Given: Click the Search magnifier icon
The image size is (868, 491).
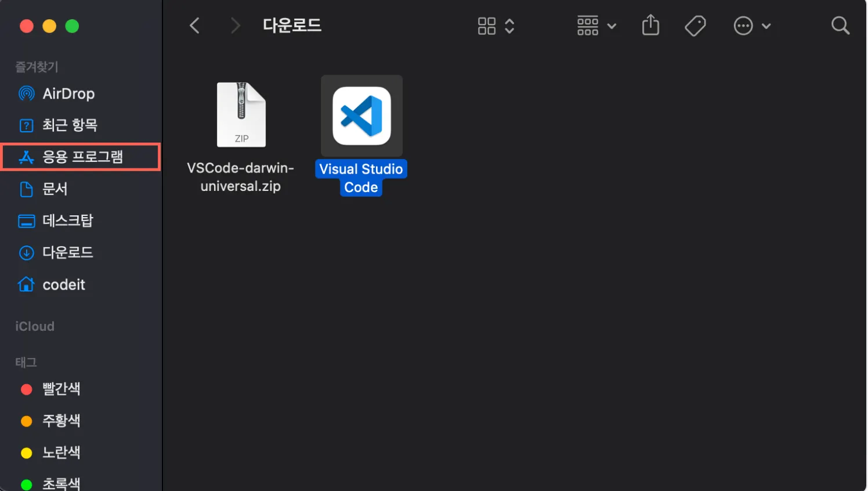Looking at the screenshot, I should click(840, 25).
